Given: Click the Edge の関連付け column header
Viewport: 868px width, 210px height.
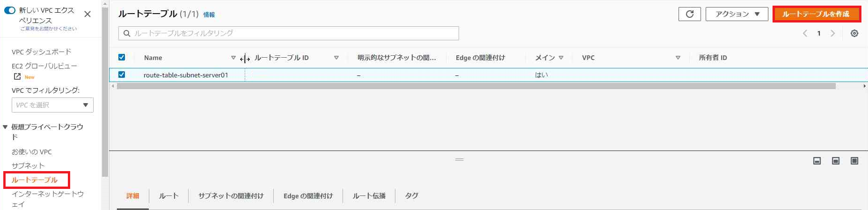Looking at the screenshot, I should 481,58.
